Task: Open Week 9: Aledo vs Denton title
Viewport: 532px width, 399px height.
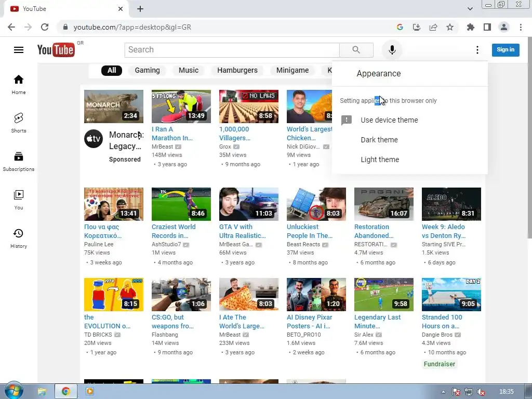Action: pyautogui.click(x=444, y=231)
